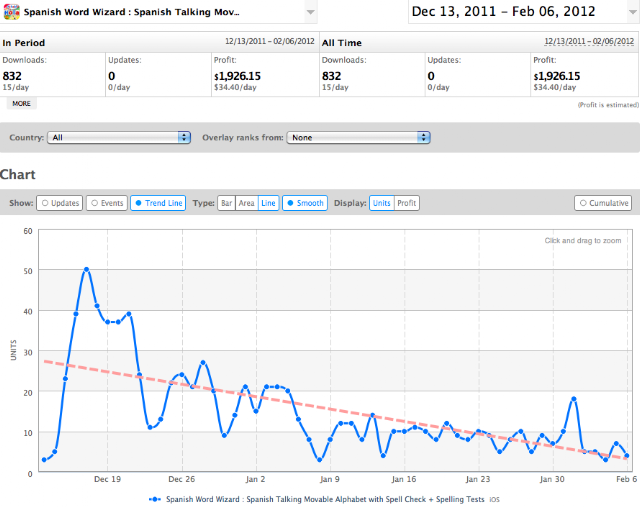Click the Feb 6 final data point

(x=627, y=455)
